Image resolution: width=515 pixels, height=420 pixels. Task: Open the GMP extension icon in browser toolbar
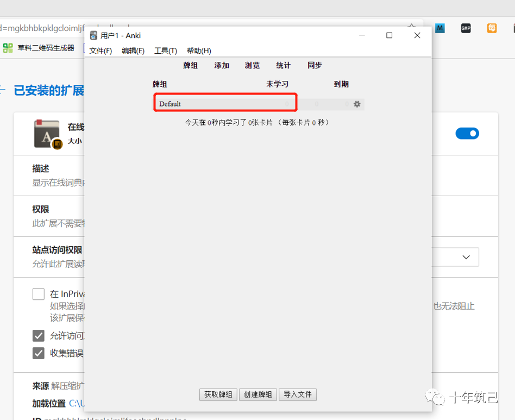click(x=466, y=28)
